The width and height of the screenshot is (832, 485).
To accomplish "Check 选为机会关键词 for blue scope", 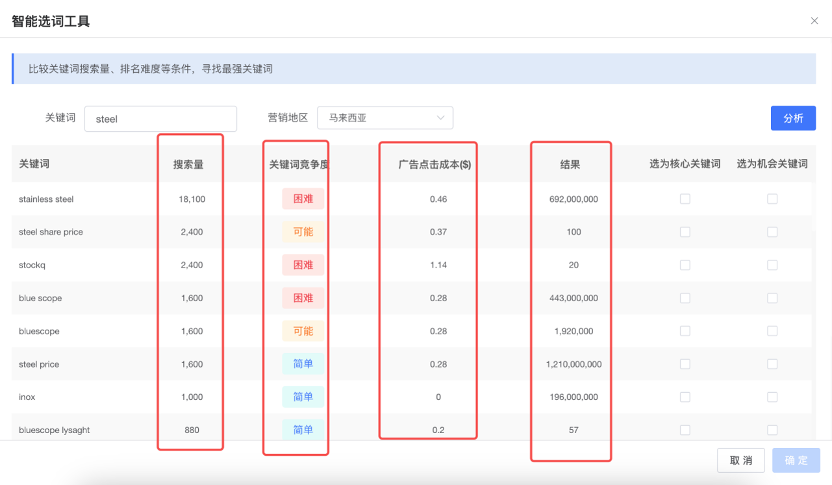I will [x=772, y=298].
